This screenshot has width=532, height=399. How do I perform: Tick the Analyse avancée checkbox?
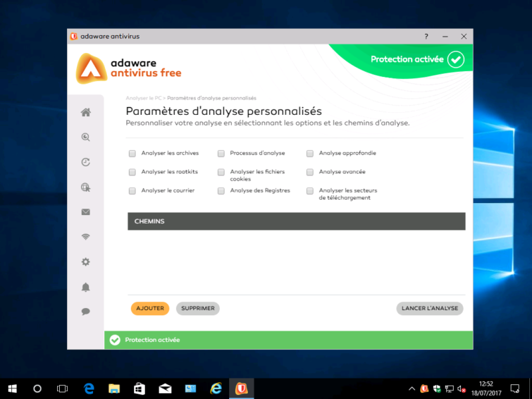[x=310, y=172]
